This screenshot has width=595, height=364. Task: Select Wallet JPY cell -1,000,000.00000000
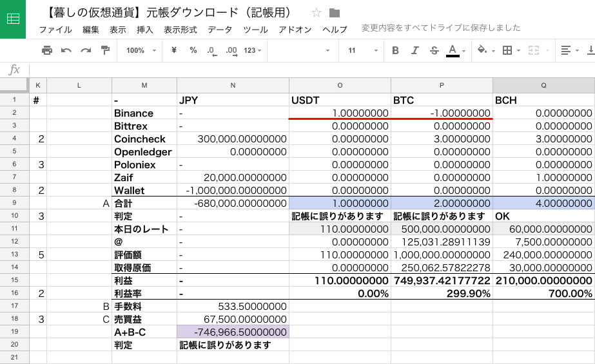[x=233, y=190]
